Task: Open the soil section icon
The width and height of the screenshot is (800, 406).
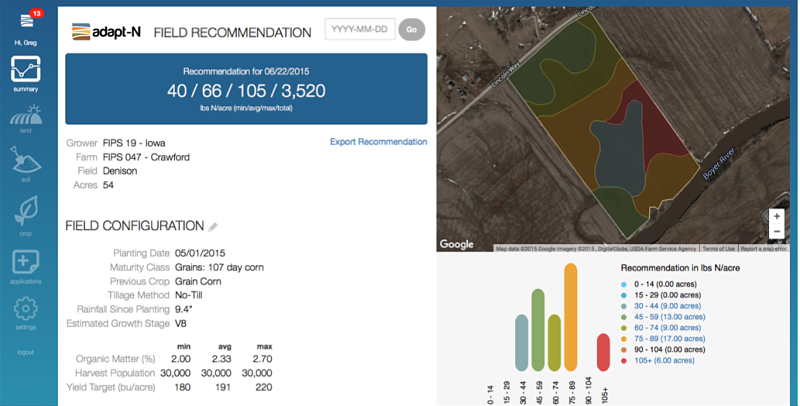Action: [26, 163]
